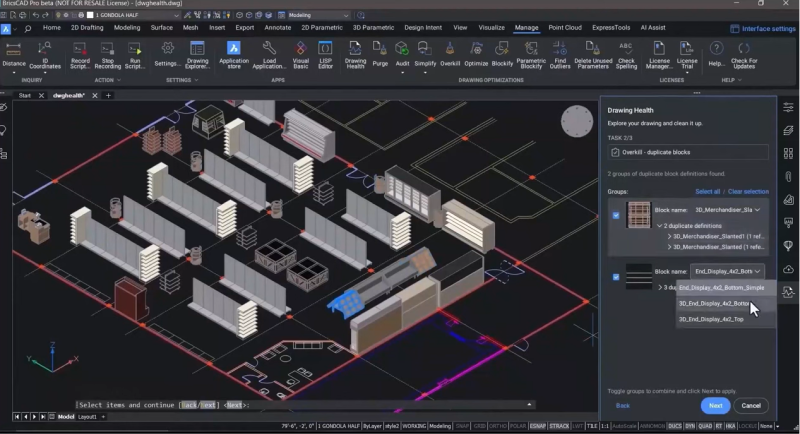
Task: Click the Clear selection link
Action: pos(748,191)
